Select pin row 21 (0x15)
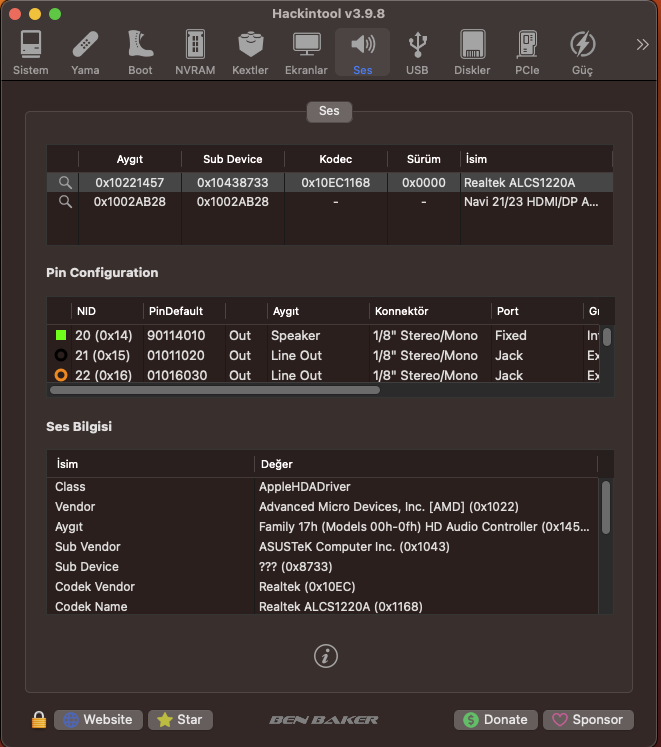This screenshot has height=747, width=661. click(323, 355)
